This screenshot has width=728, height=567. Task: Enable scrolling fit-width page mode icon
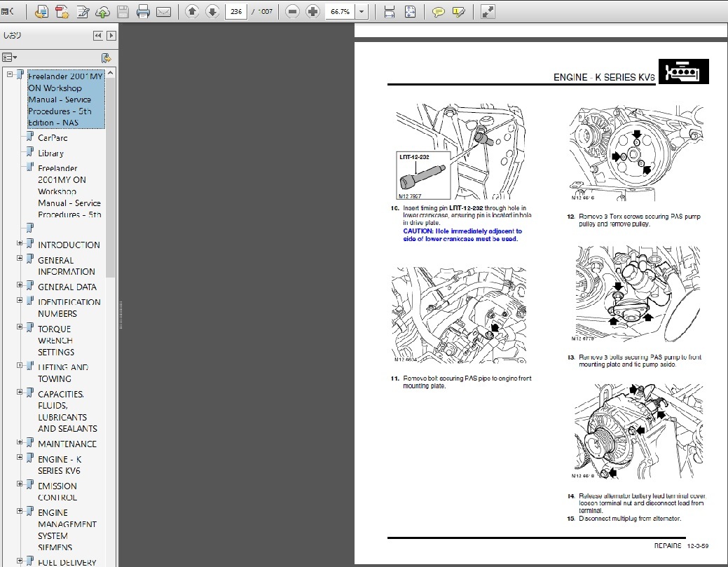click(x=390, y=12)
